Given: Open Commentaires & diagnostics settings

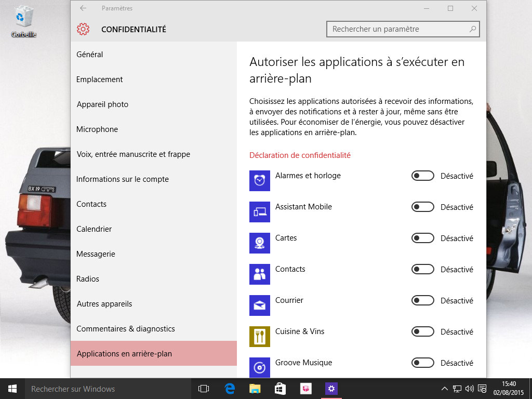Looking at the screenshot, I should tap(126, 329).
